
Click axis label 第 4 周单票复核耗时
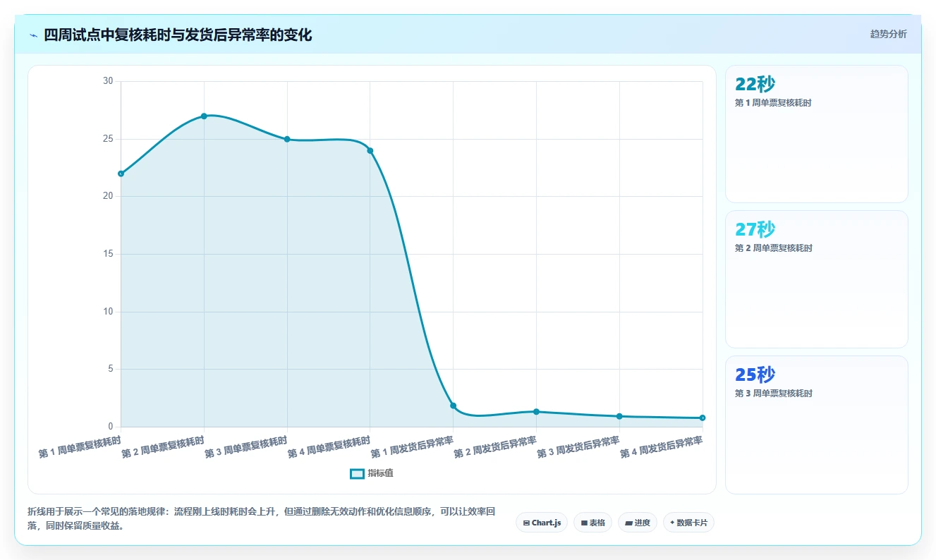(x=329, y=446)
